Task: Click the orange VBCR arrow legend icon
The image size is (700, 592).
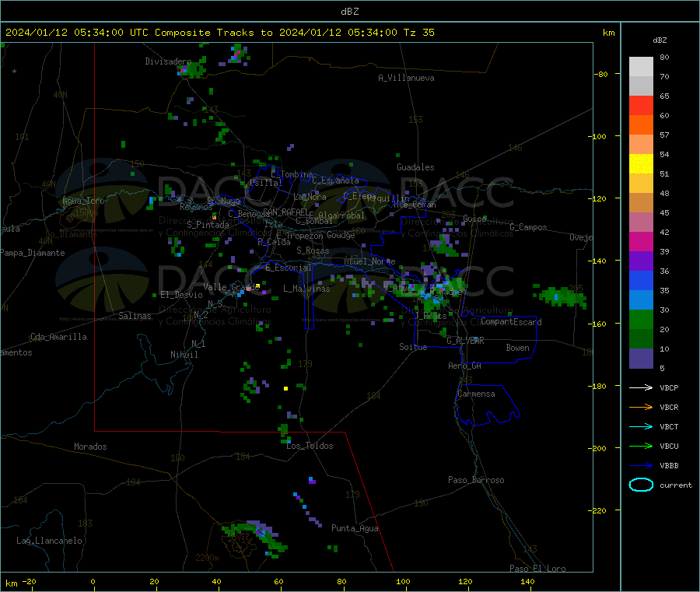Action: 641,407
